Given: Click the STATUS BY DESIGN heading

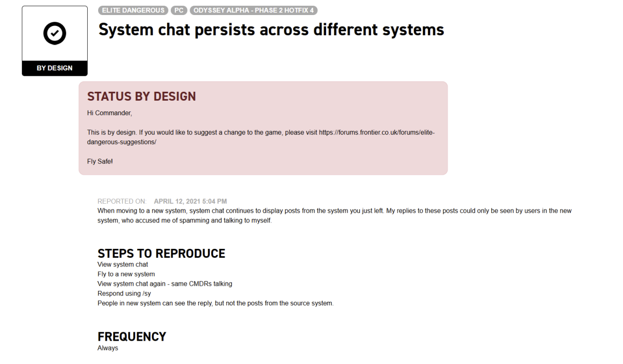Looking at the screenshot, I should pyautogui.click(x=142, y=96).
